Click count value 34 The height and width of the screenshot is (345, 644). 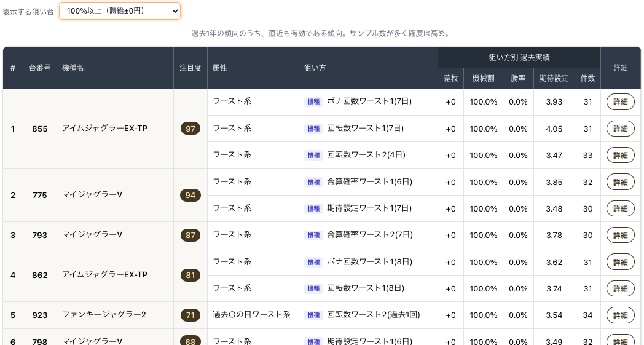(x=587, y=315)
